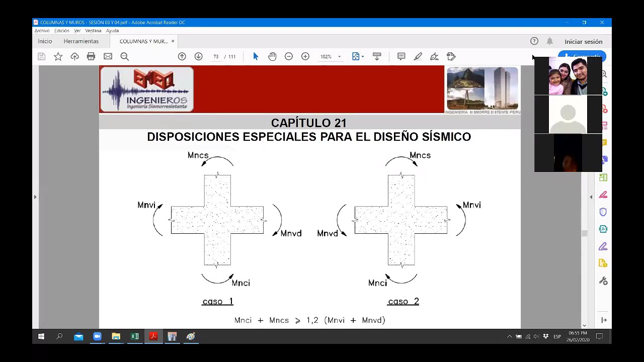Click the stamp tool icon in toolbar
Image resolution: width=644 pixels, height=362 pixels.
tap(451, 56)
